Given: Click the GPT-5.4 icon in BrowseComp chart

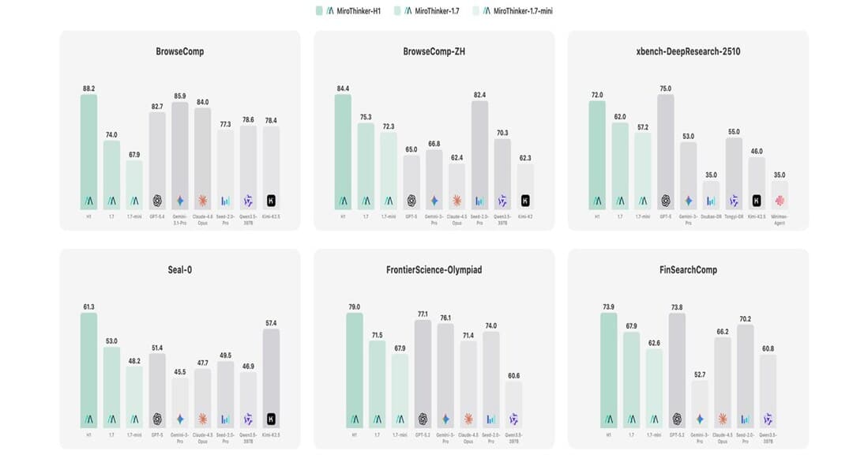Looking at the screenshot, I should point(157,201).
